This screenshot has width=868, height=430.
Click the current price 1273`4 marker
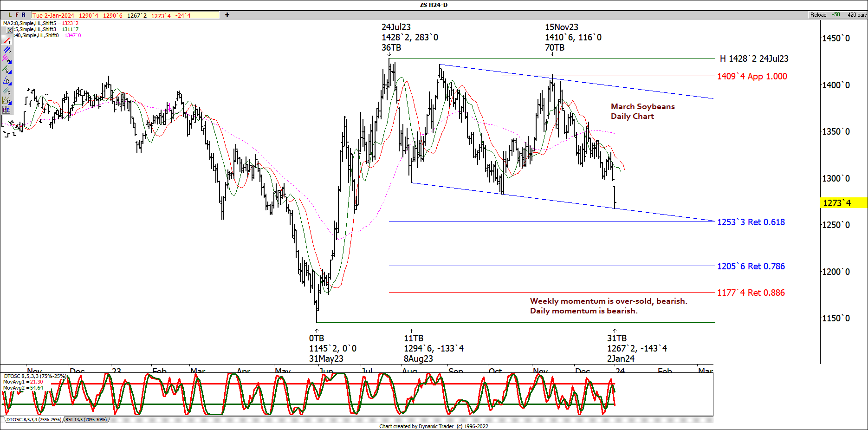(843, 203)
